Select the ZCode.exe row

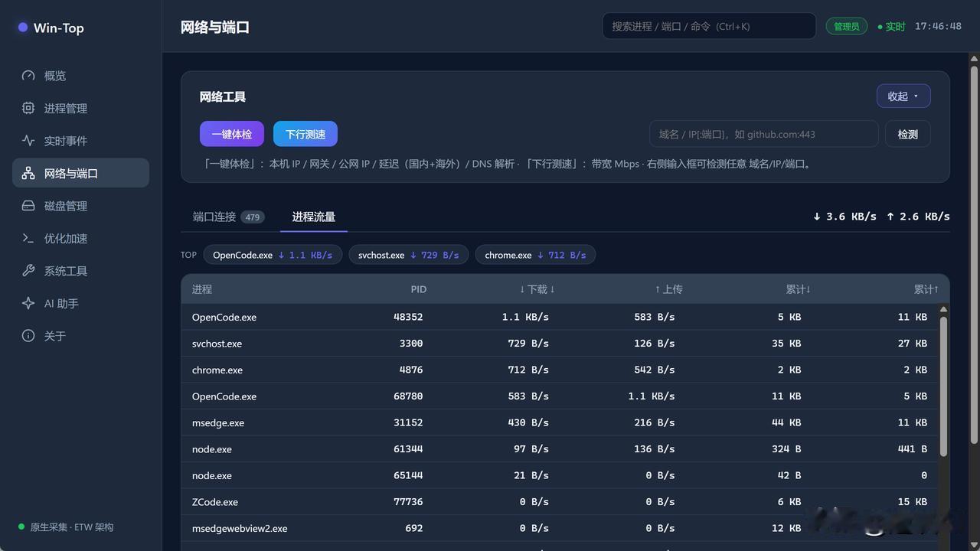point(560,502)
